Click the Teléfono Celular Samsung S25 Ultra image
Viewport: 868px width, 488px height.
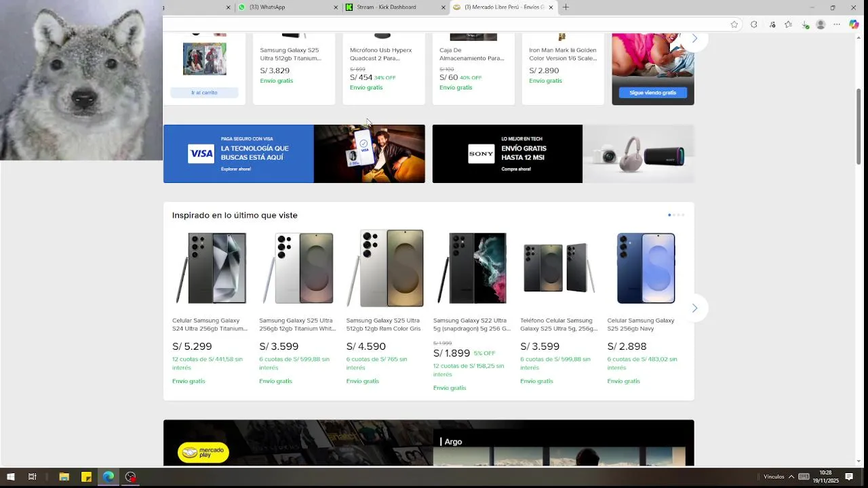point(559,268)
